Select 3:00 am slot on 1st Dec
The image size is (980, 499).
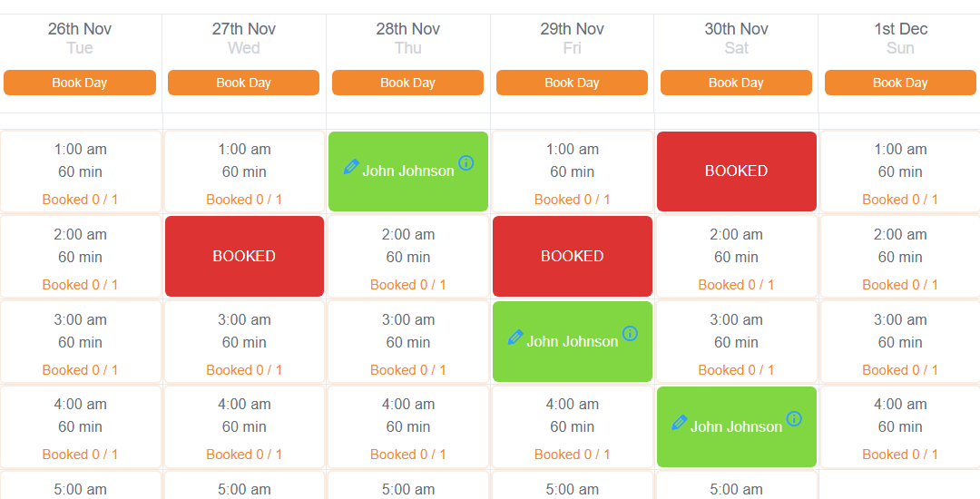(x=900, y=342)
